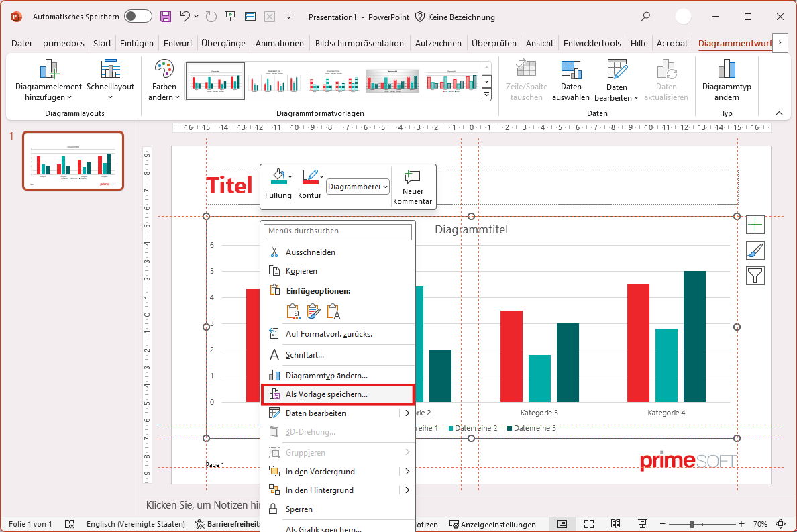Open In den Vordergrund submenu
The height and width of the screenshot is (532, 797).
click(337, 472)
